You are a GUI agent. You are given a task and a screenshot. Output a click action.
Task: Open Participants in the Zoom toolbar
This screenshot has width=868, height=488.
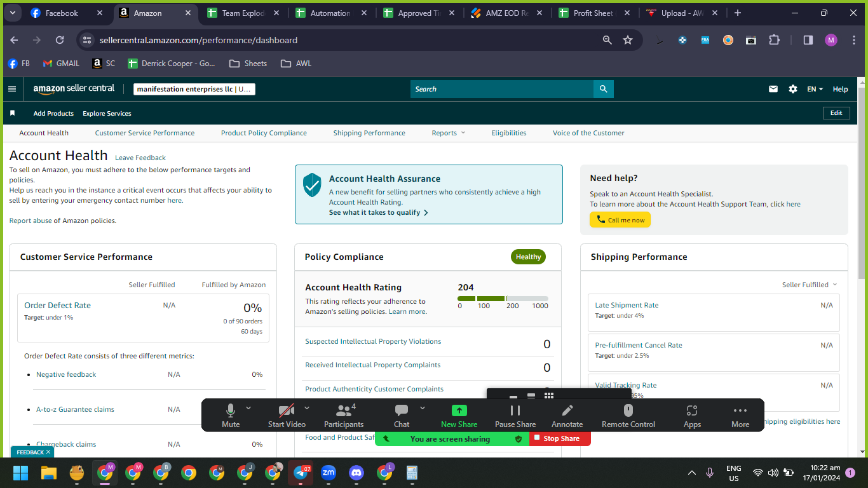point(344,416)
